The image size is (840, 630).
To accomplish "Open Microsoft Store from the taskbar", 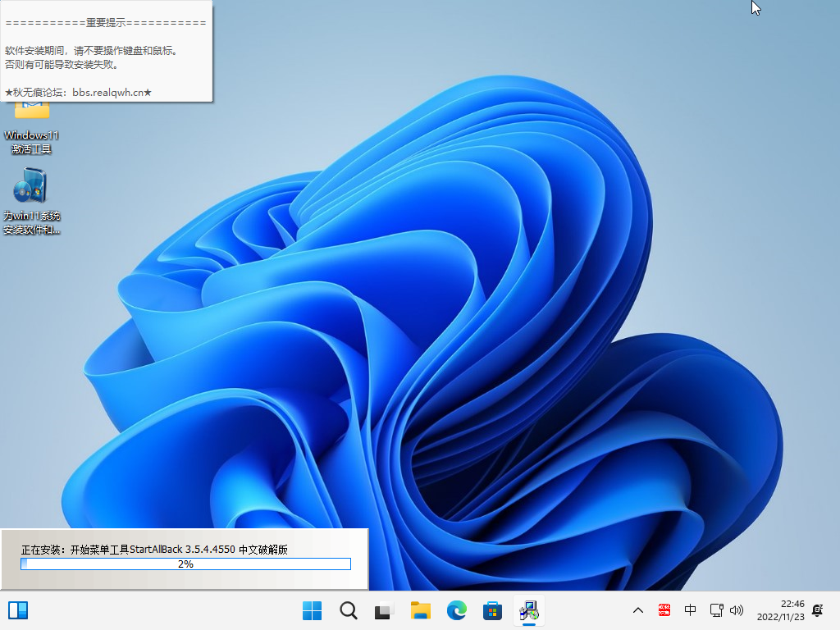I will pyautogui.click(x=492, y=610).
